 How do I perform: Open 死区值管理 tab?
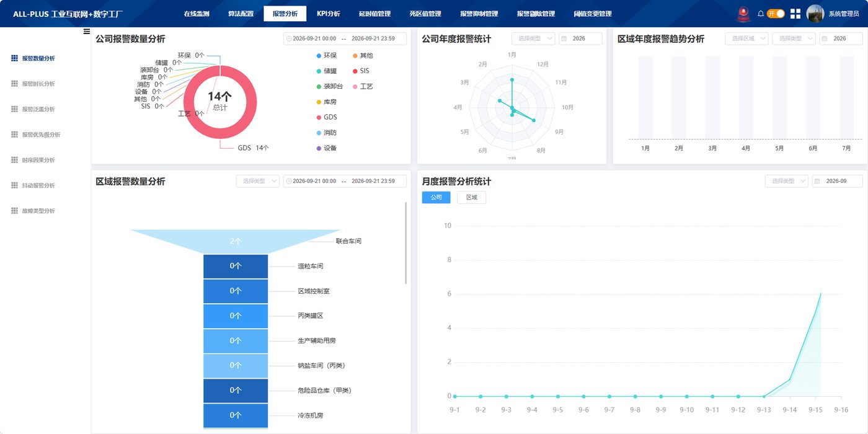tap(425, 14)
